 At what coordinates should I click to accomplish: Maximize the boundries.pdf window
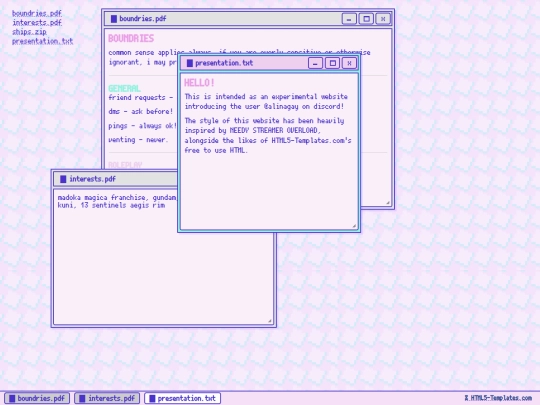pos(366,19)
